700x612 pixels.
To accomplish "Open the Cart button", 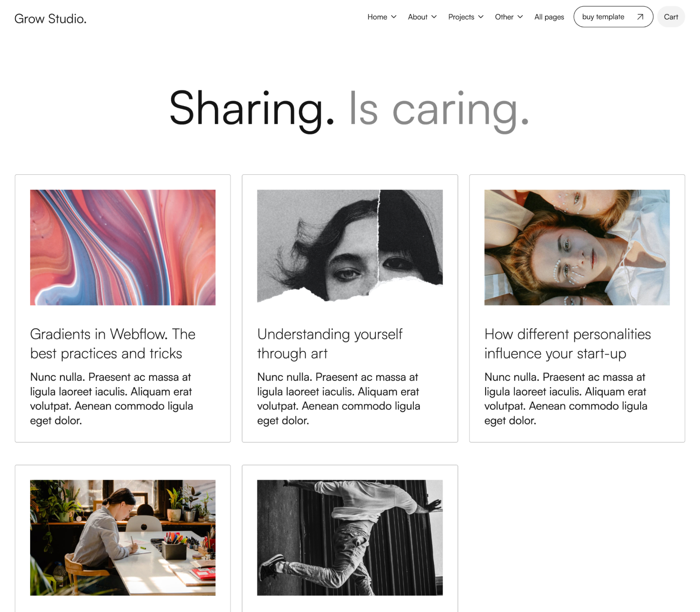I will click(x=671, y=17).
